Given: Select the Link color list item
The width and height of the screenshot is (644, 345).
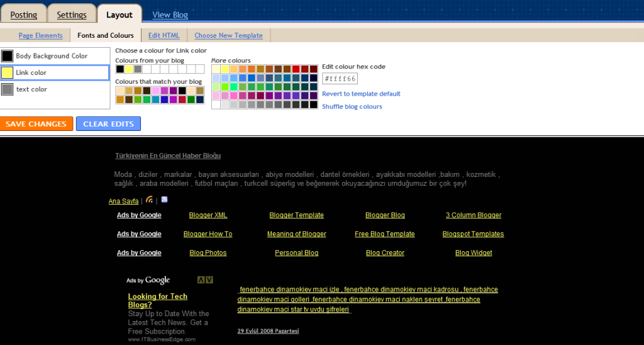Looking at the screenshot, I should click(x=55, y=73).
